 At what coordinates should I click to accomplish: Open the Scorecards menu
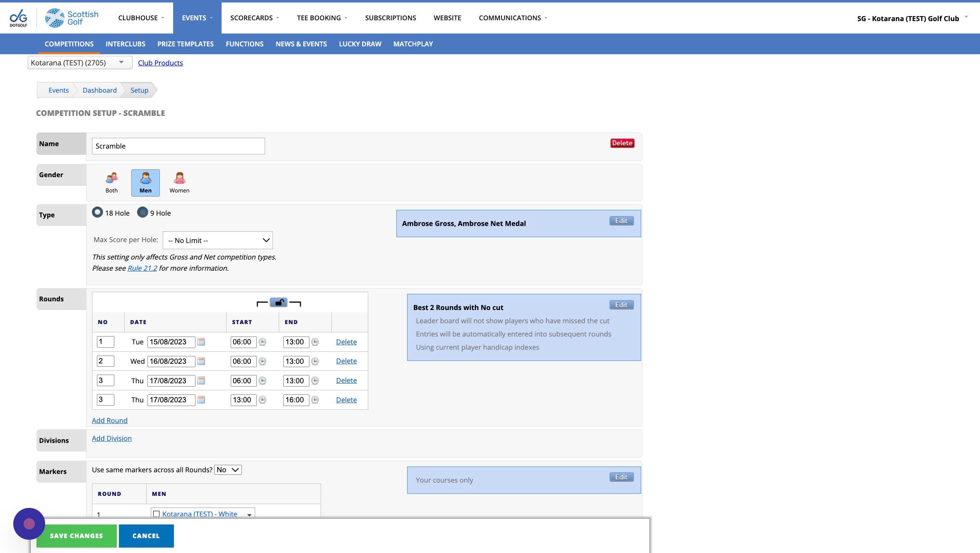tap(254, 18)
